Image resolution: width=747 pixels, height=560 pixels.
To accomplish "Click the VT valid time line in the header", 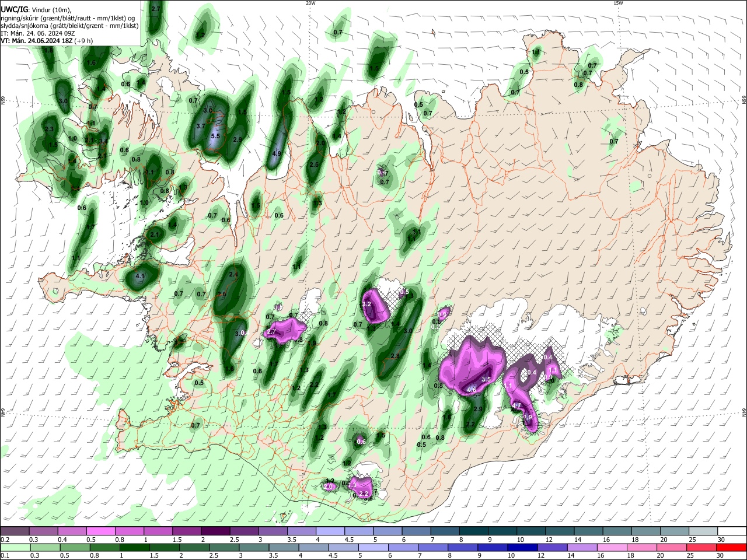I will click(x=47, y=41).
